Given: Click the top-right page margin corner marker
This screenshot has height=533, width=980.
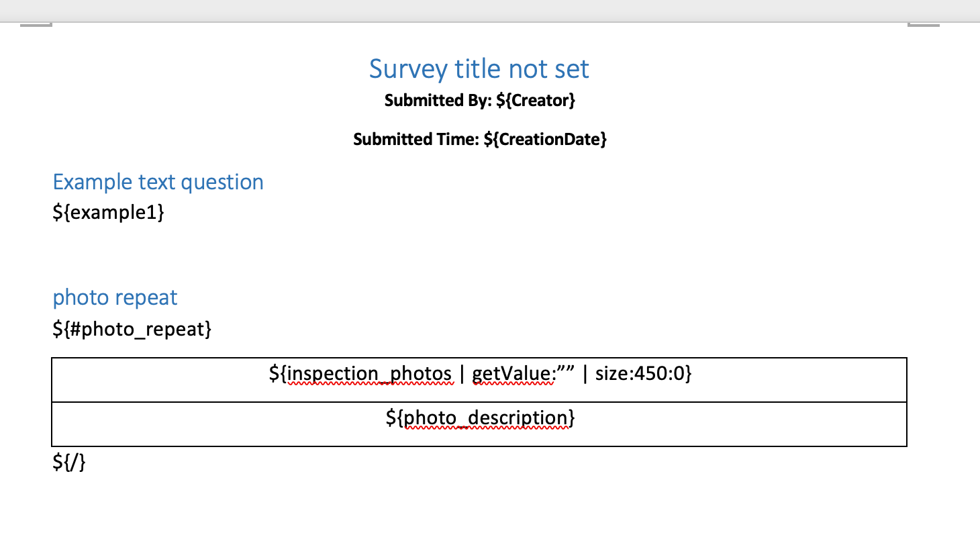Looking at the screenshot, I should point(924,26).
